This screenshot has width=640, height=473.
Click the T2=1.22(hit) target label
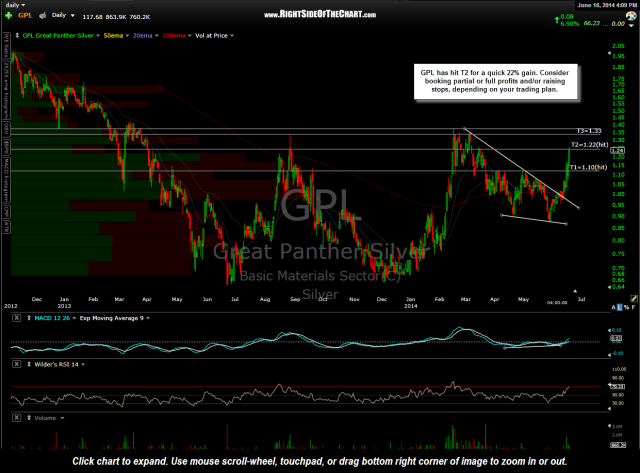(590, 144)
